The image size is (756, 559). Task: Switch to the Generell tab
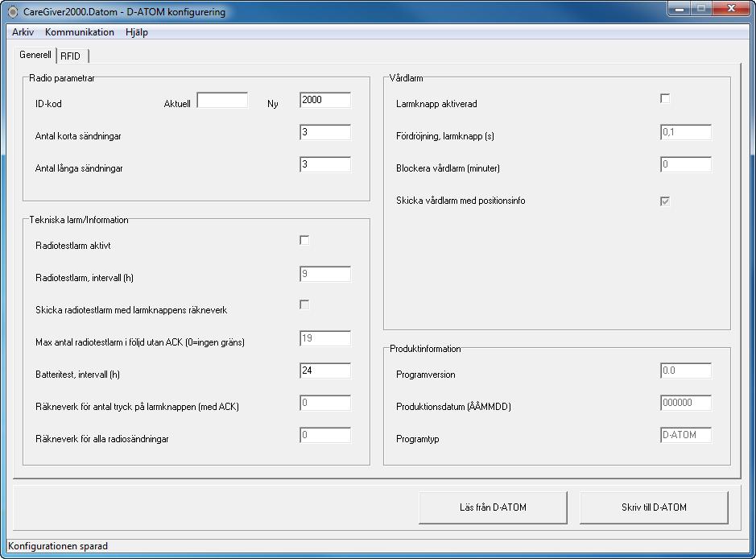pos(35,55)
